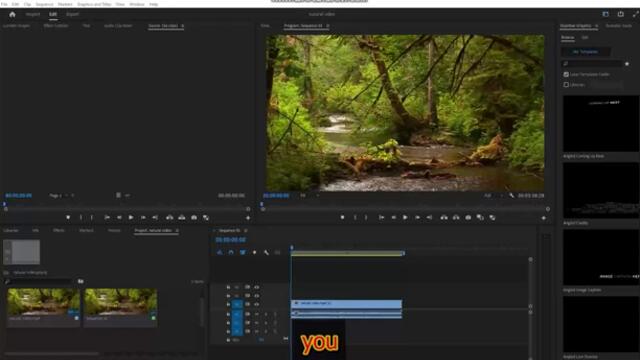The width and height of the screenshot is (640, 360).
Task: Go to the Home screen icon
Action: [12, 14]
